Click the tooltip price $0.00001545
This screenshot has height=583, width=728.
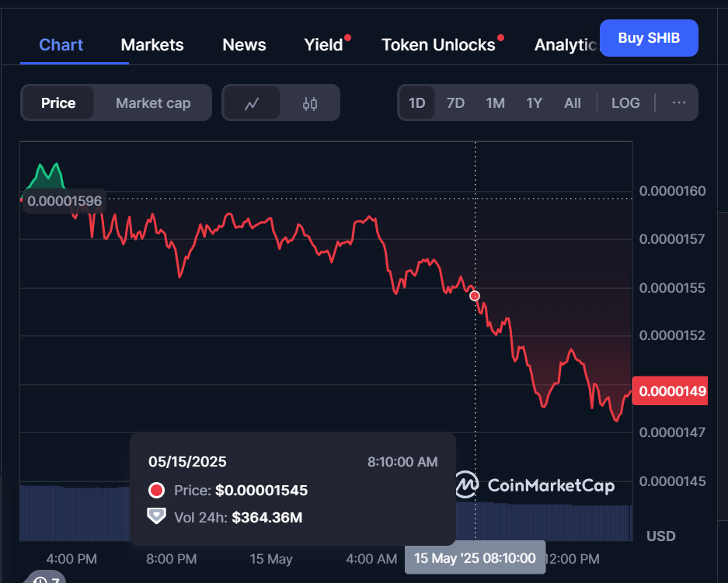(x=261, y=491)
